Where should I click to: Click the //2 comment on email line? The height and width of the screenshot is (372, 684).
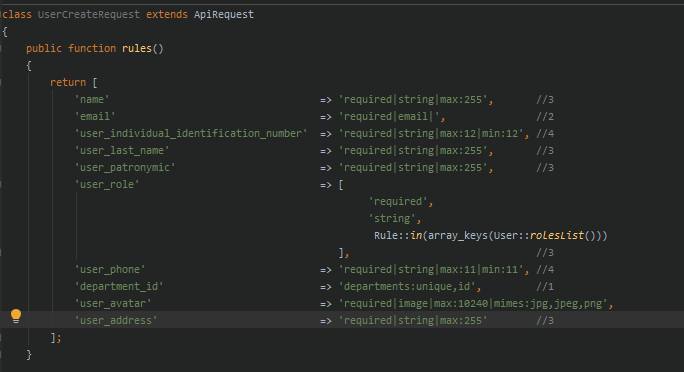(x=545, y=116)
